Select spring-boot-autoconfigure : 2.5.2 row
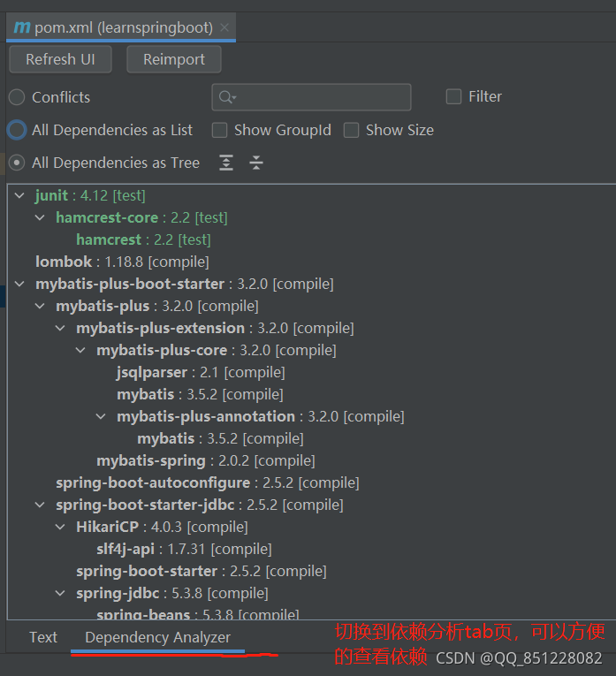Screen dimensions: 616x676 click(208, 482)
